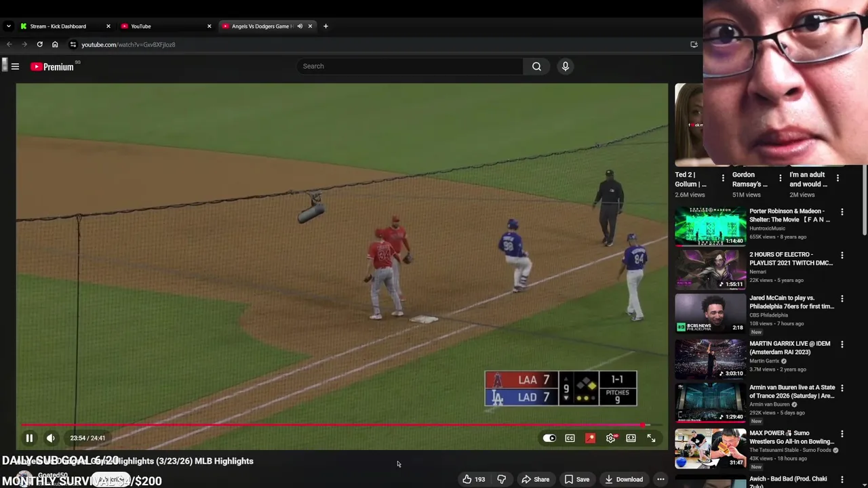Focus the YouTube search field
Viewport: 868px width, 488px height.
pos(410,66)
